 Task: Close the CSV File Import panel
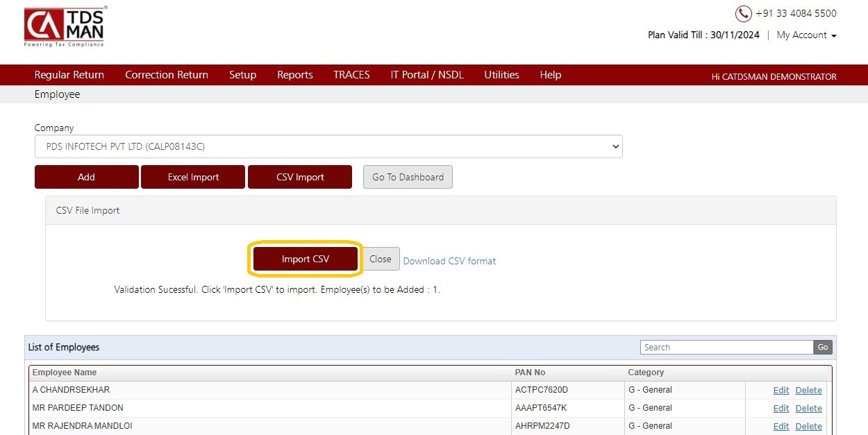[381, 259]
